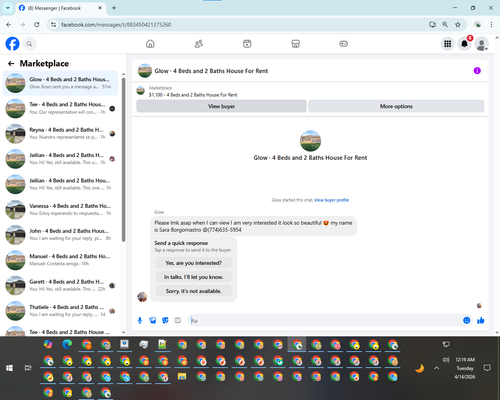Viewport: 500px width, 400px height.
Task: Click the zoom magnifier icon in address bar
Action: click(x=445, y=24)
